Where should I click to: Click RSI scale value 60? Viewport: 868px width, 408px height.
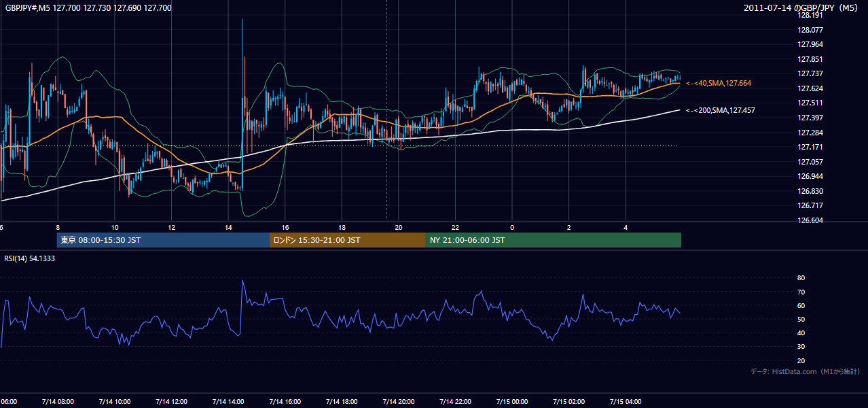point(801,306)
